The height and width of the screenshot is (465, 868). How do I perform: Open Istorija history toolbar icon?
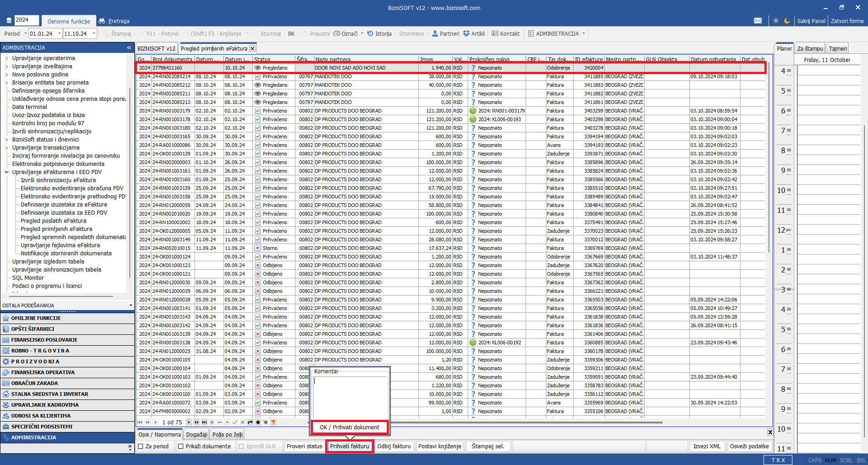[379, 34]
